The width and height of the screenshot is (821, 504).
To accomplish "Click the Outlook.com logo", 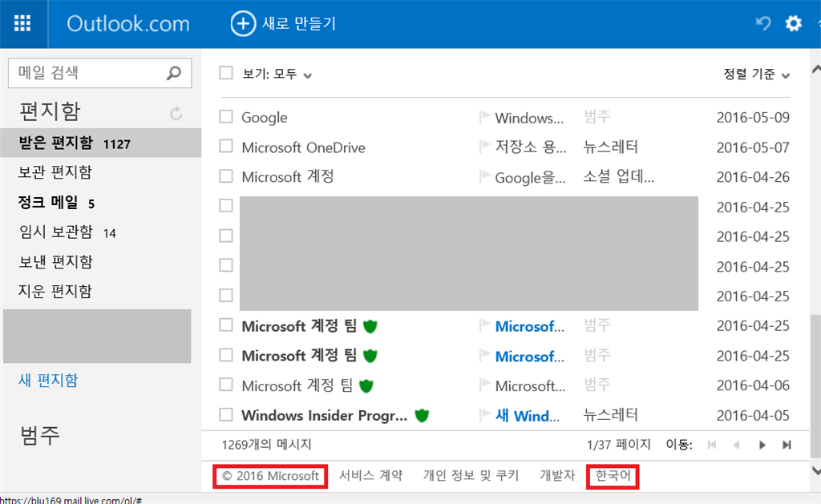I will point(128,23).
